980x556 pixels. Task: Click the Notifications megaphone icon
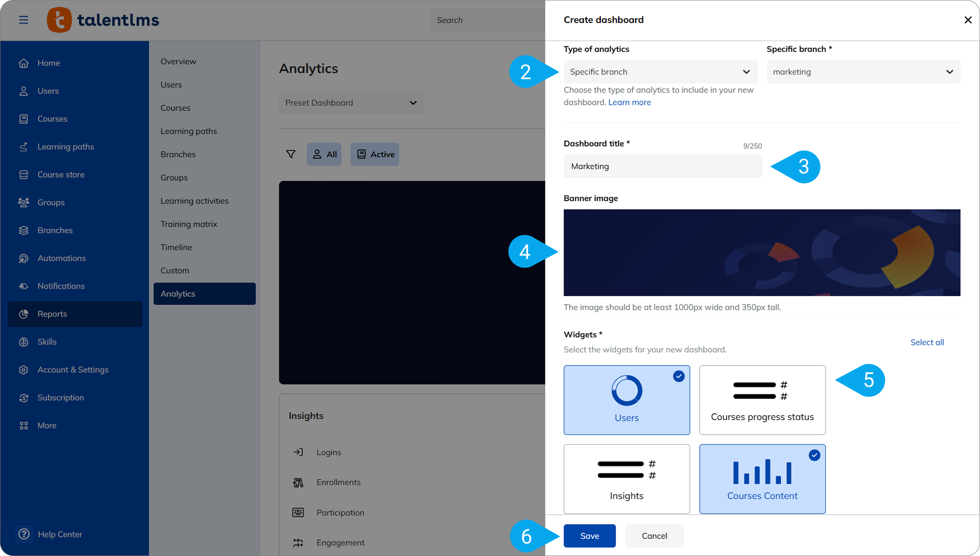pos(24,286)
